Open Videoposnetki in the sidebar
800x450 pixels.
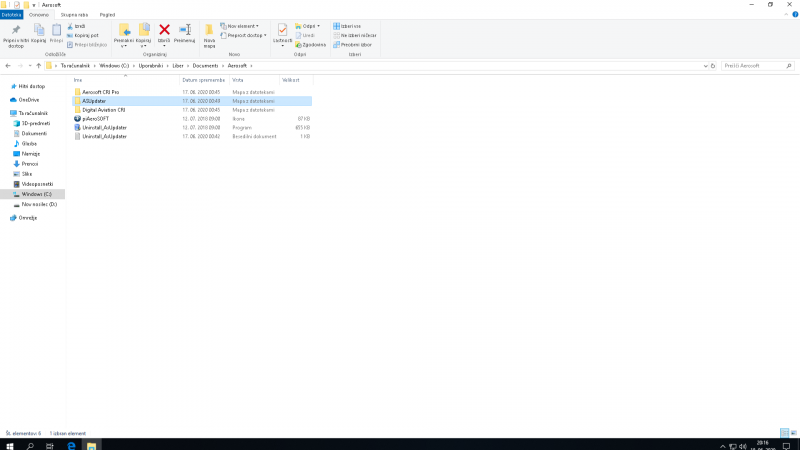pyautogui.click(x=37, y=184)
